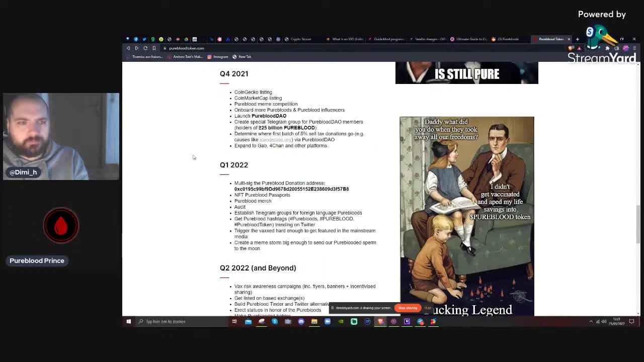The height and width of the screenshot is (362, 644).
Task: Open Discord from the taskbar
Action: [x=301, y=322]
